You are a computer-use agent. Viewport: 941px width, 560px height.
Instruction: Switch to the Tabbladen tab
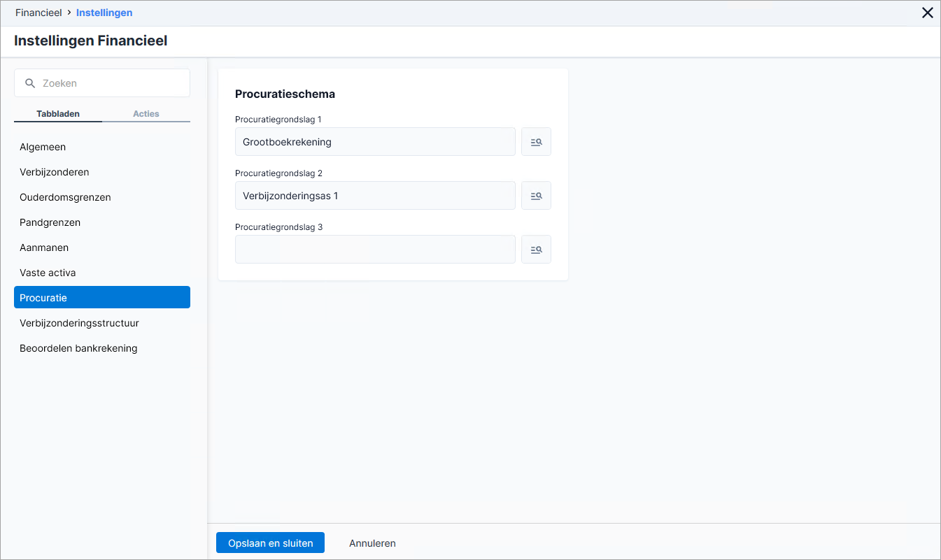[58, 114]
